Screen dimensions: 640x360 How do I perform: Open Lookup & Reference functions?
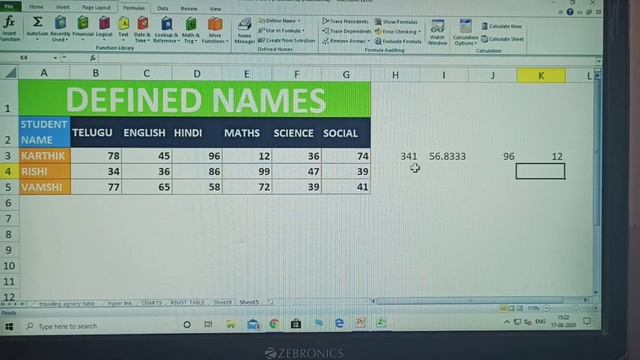(166, 29)
